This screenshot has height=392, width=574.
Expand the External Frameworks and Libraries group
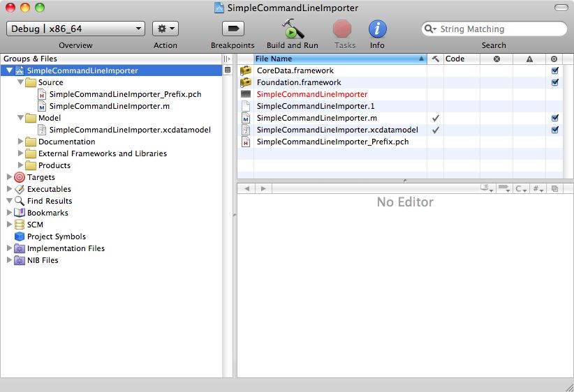[20, 153]
